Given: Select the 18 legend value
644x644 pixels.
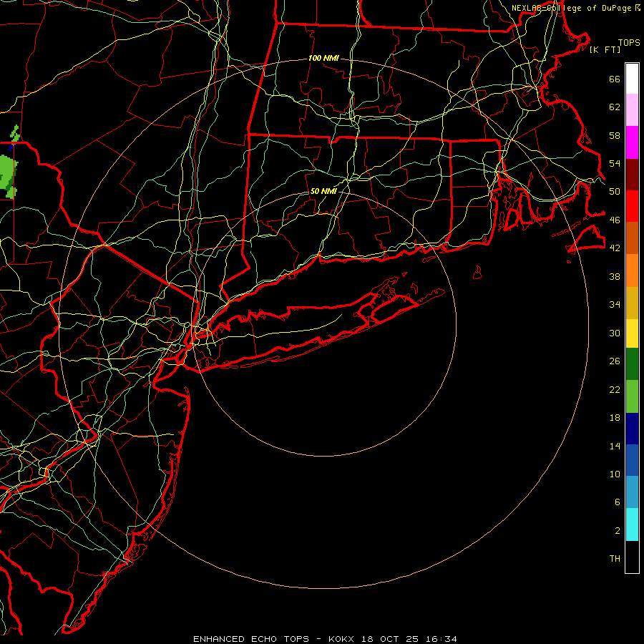Looking at the screenshot, I should point(615,417).
